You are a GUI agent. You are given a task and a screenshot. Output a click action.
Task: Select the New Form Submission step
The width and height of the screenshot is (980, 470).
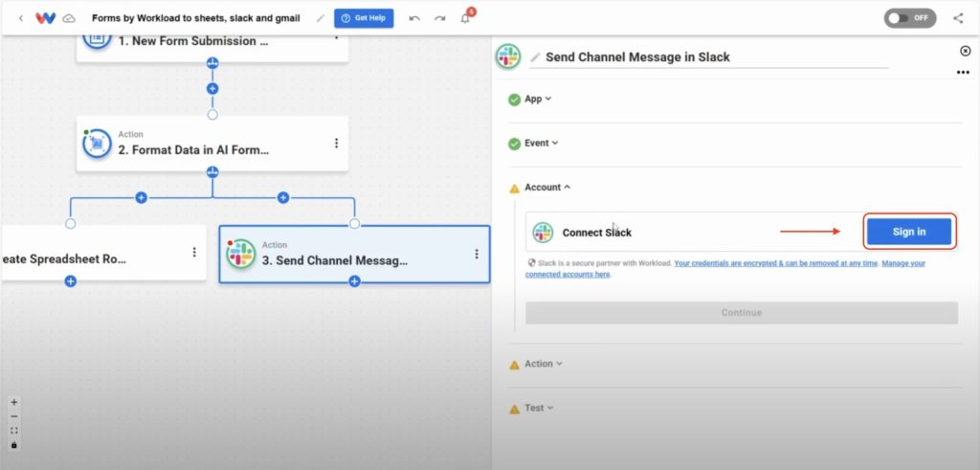(x=212, y=48)
